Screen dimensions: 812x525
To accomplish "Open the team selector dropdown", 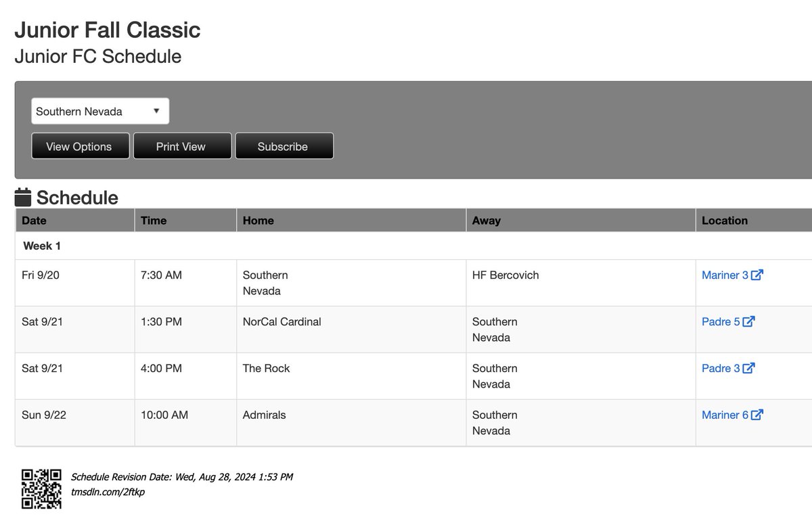I will 99,110.
